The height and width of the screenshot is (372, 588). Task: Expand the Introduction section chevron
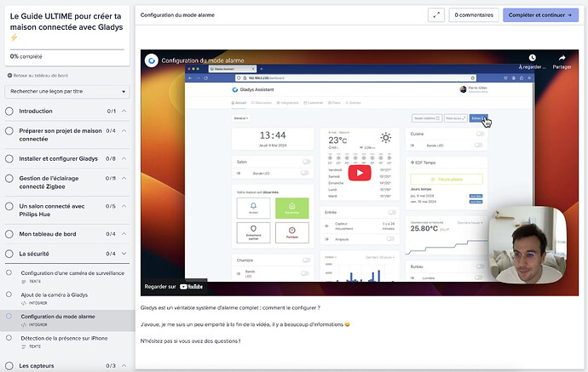(124, 112)
